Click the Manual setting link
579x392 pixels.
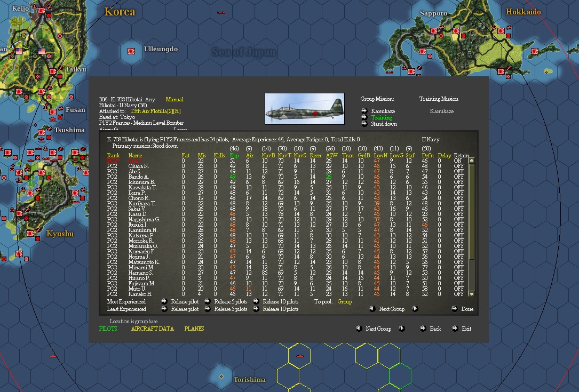coord(175,99)
